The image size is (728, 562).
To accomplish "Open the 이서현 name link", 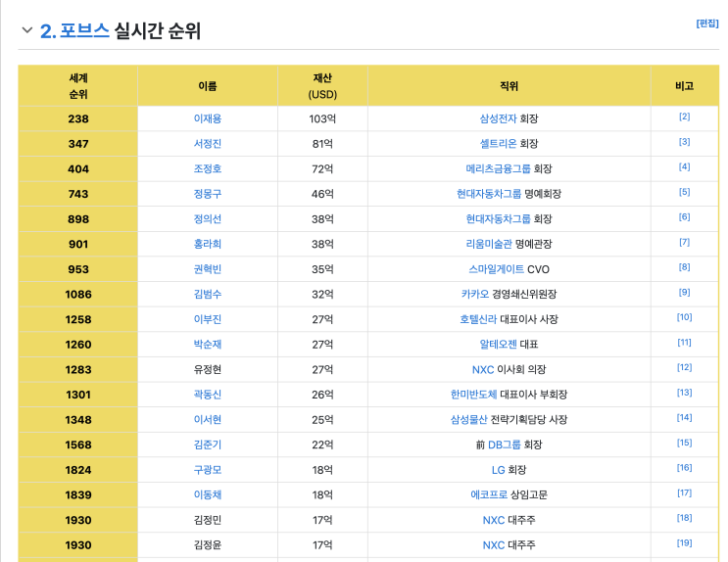I will pos(208,419).
